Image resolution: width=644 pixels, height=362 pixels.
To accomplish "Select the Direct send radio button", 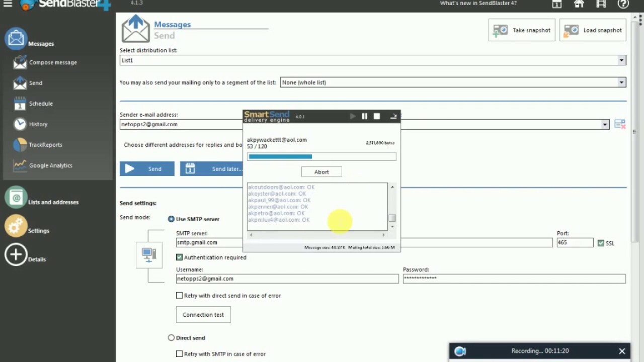I will 171,338.
